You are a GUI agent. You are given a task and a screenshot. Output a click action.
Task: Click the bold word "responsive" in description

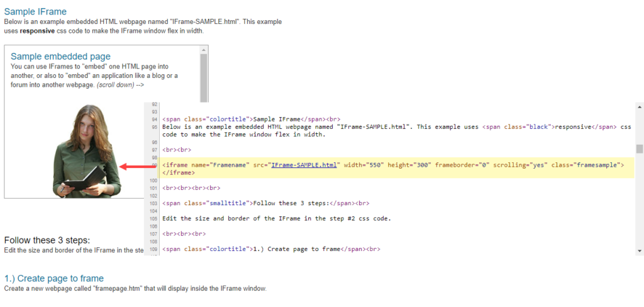37,31
